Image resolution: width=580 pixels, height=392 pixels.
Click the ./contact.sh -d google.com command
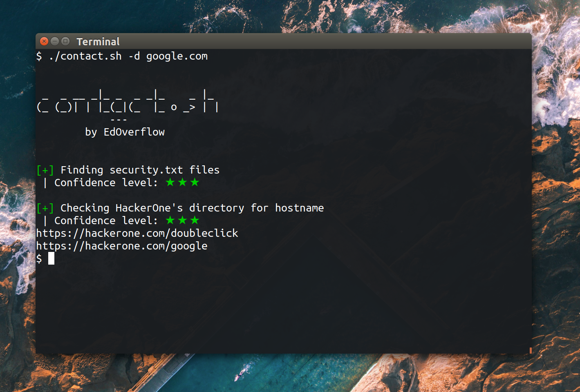click(128, 56)
